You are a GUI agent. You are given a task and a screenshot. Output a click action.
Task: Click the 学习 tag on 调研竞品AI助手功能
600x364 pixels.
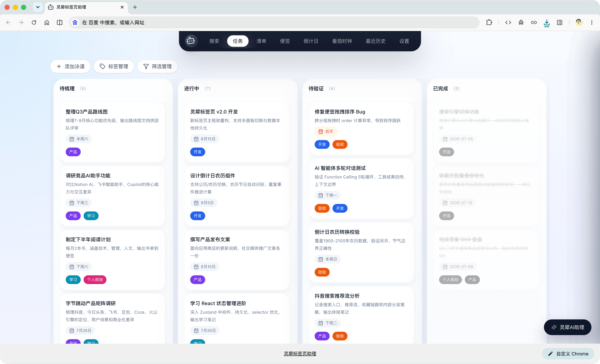click(x=91, y=216)
